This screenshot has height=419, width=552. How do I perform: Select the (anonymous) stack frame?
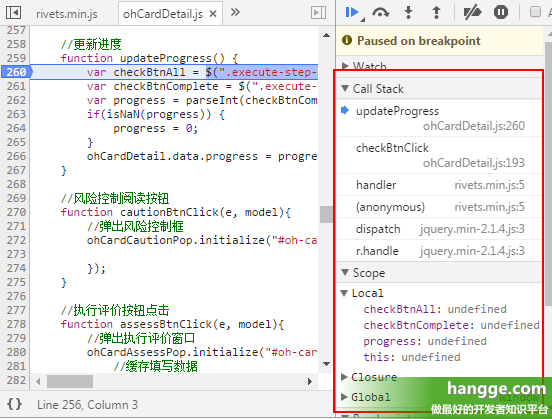439,207
